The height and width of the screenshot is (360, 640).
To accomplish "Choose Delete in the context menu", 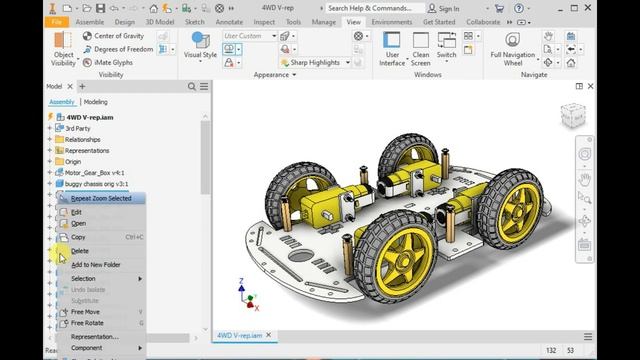I will pyautogui.click(x=102, y=251).
